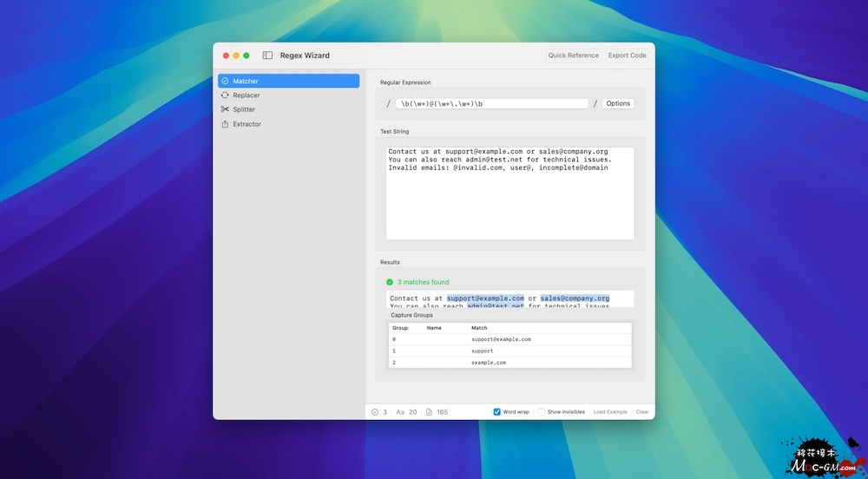Screen dimensions: 868x479
Task: Click the Aa word count icon
Action: point(400,412)
